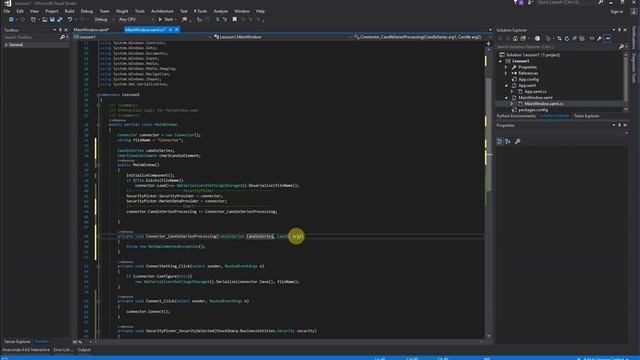Viewport: 640px width, 360px height.
Task: Close the Toolbox panel
Action: 66,30
